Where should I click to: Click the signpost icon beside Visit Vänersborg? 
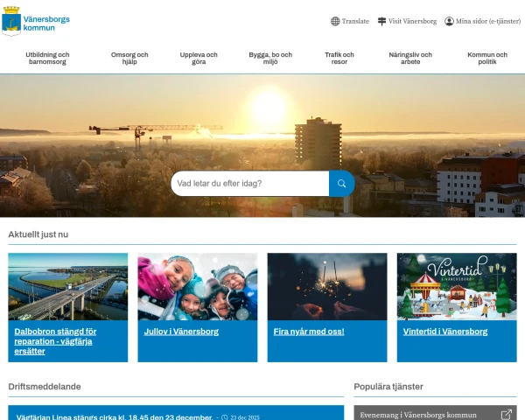[381, 21]
